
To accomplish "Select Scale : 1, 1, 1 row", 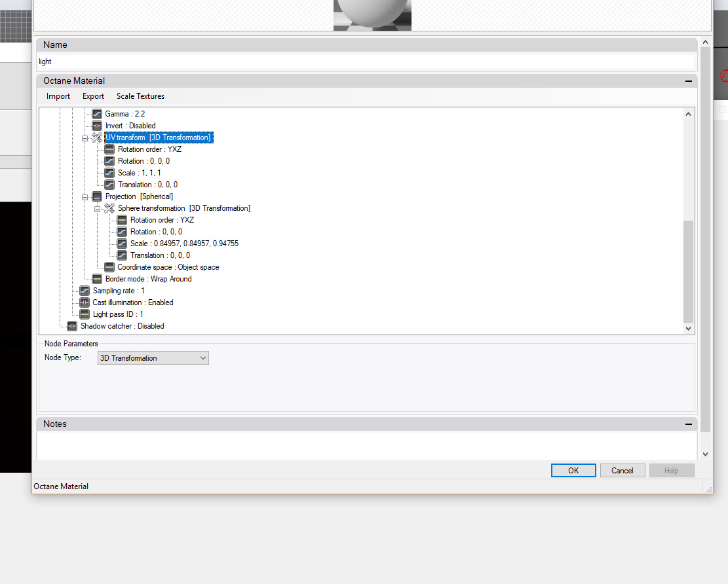I will coord(140,173).
